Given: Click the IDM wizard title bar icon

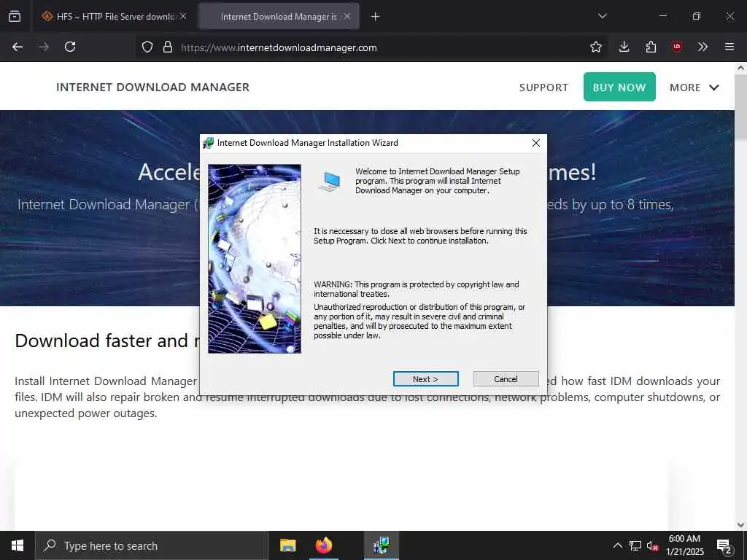Looking at the screenshot, I should coord(208,143).
